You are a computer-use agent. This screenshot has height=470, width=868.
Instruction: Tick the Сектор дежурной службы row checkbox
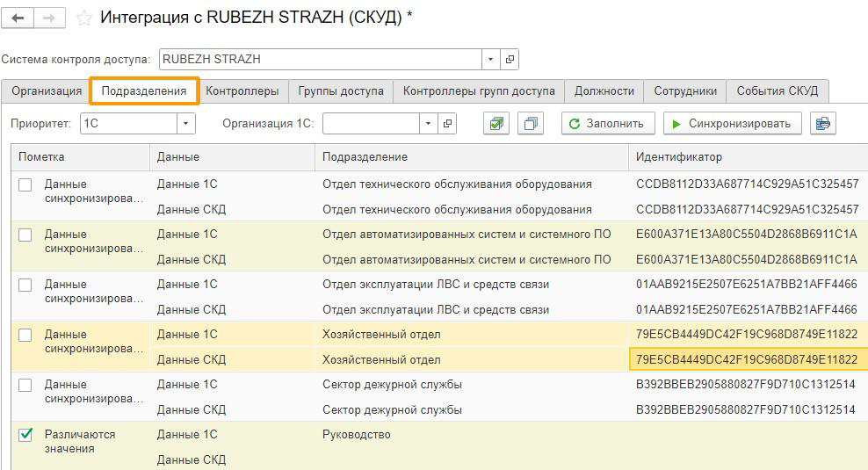[25, 385]
